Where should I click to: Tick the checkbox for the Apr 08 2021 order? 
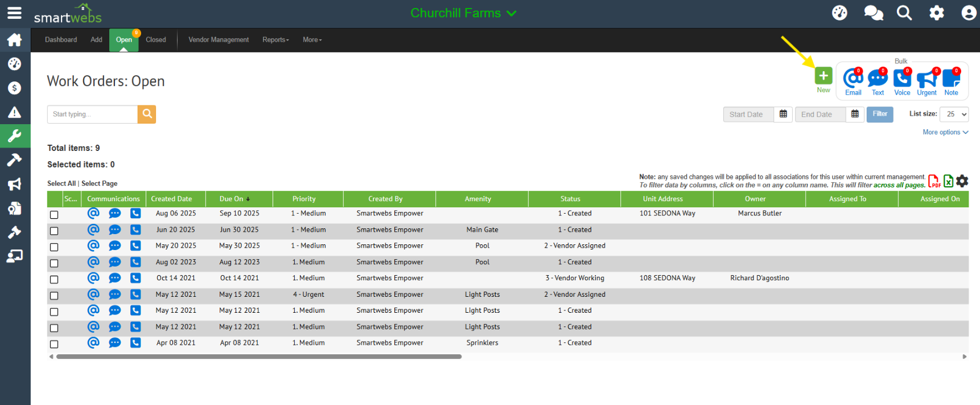pos(54,344)
